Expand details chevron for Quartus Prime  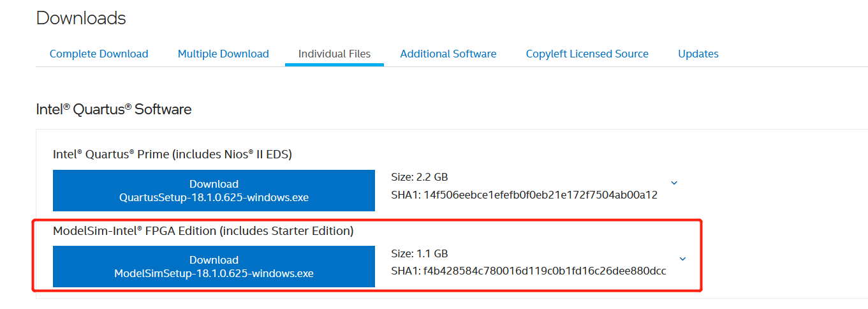pyautogui.click(x=674, y=183)
